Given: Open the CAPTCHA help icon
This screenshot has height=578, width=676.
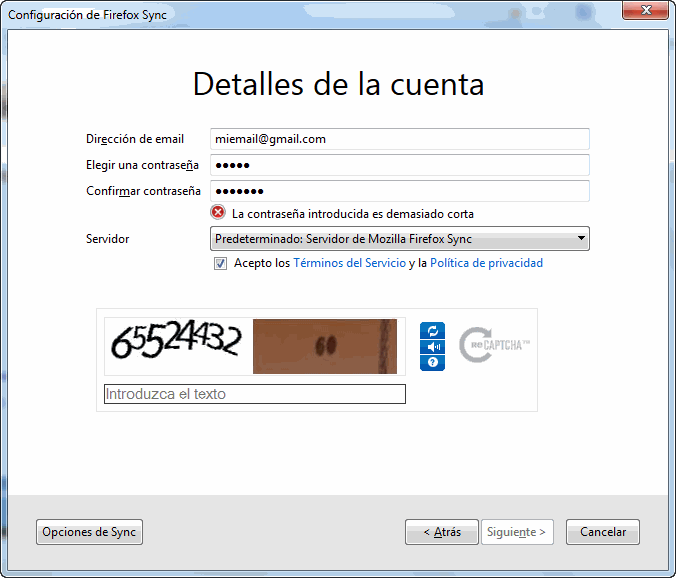Looking at the screenshot, I should point(432,362).
